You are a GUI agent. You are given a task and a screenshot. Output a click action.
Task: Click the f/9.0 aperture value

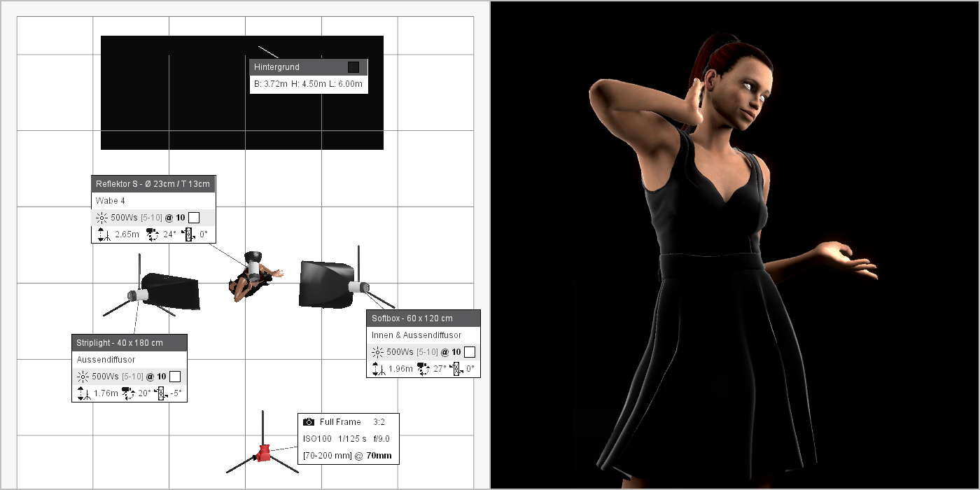382,439
